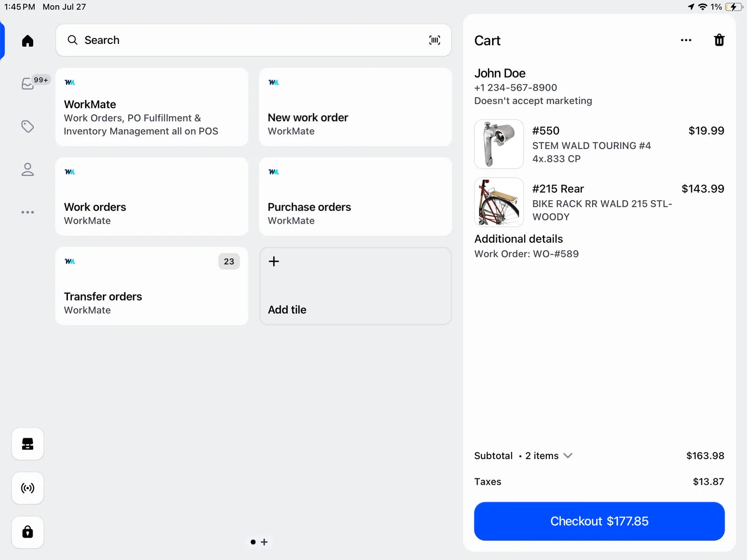The image size is (747, 560).
Task: Expand the Subtotal 2 items chevron
Action: pos(568,455)
